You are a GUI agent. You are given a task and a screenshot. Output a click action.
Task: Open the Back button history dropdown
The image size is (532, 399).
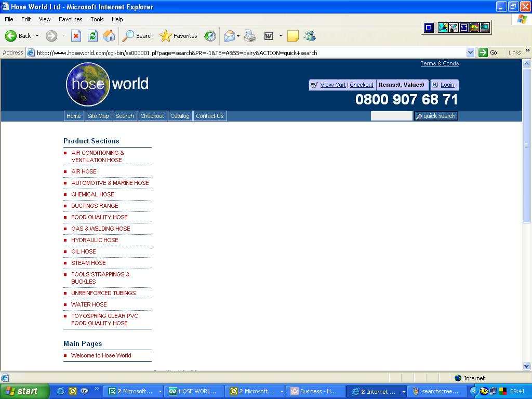point(37,36)
